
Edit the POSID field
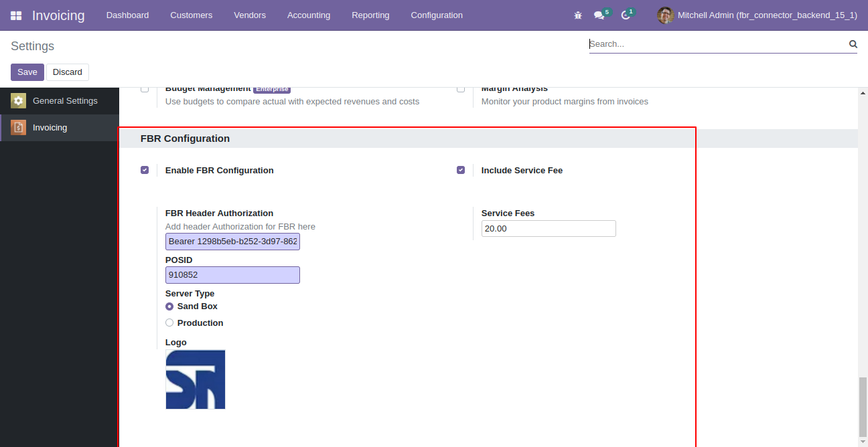coord(232,275)
